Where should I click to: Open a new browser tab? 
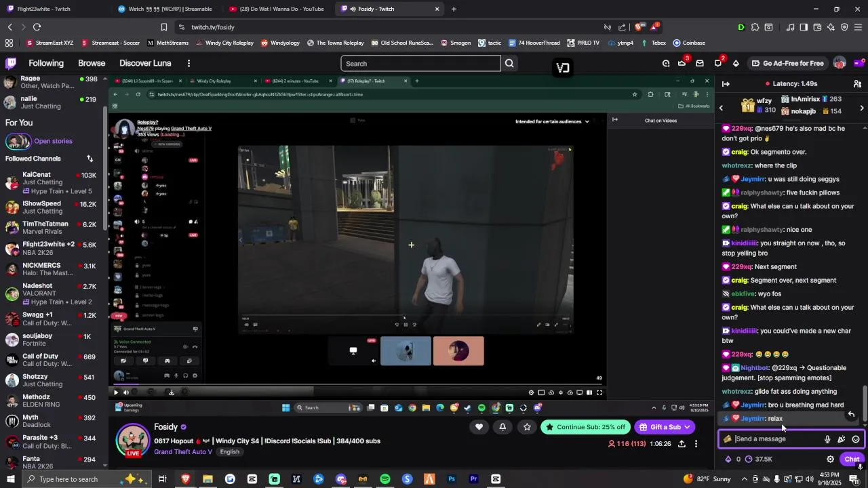coord(454,9)
